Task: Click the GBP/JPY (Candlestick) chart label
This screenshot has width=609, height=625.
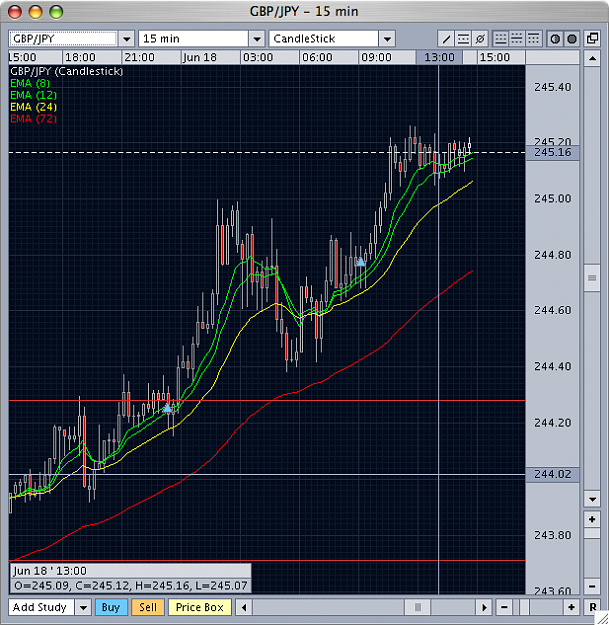Action: 67,71
